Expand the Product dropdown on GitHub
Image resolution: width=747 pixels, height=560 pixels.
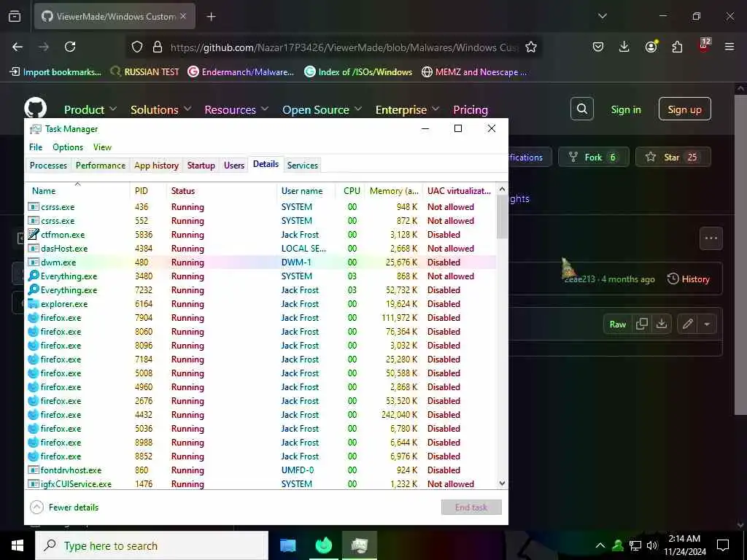(90, 109)
